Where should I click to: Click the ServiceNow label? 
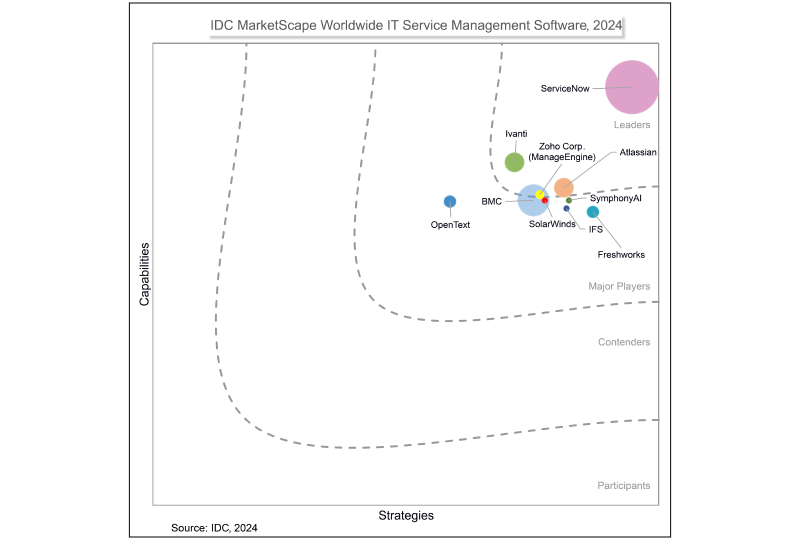click(x=565, y=89)
